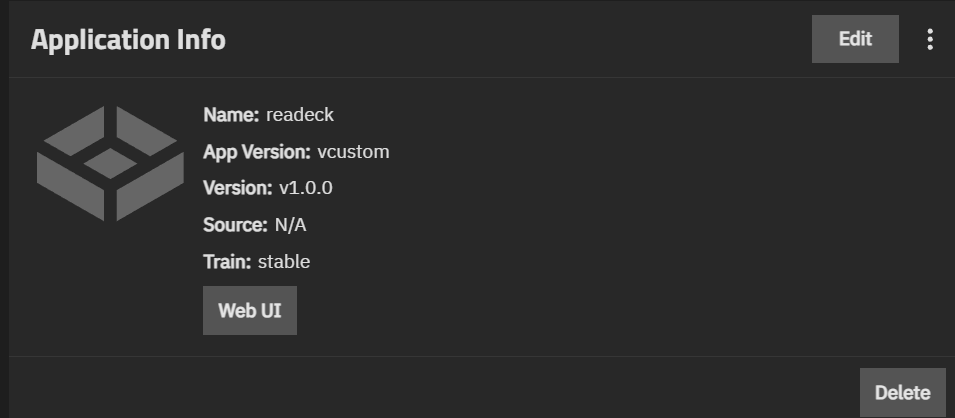
Task: Click the Version label
Action: pos(237,188)
